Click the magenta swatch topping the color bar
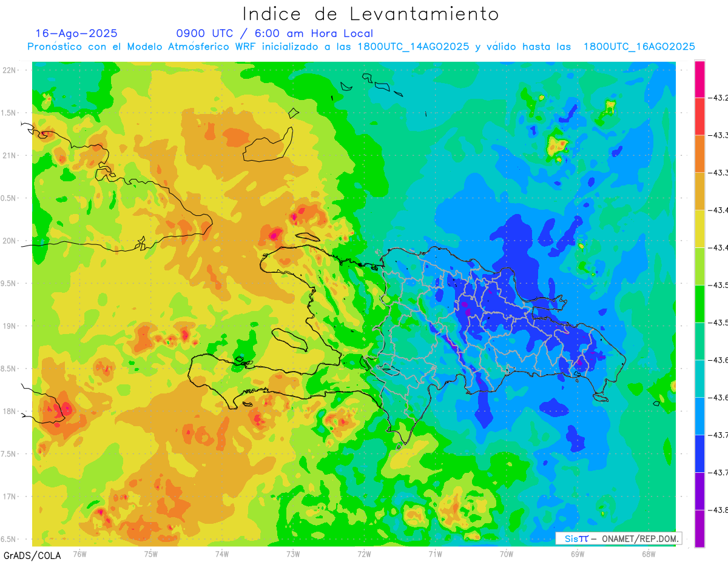 tap(699, 79)
